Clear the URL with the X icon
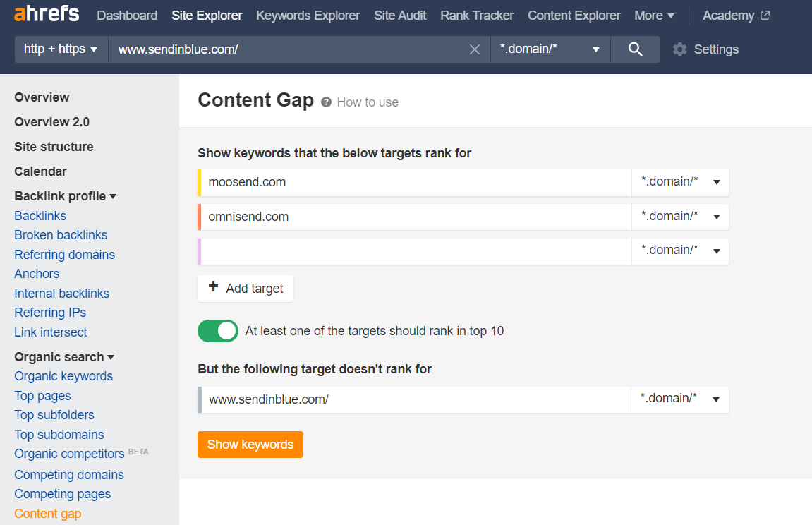Viewport: 812px width, 525px height. (x=474, y=49)
